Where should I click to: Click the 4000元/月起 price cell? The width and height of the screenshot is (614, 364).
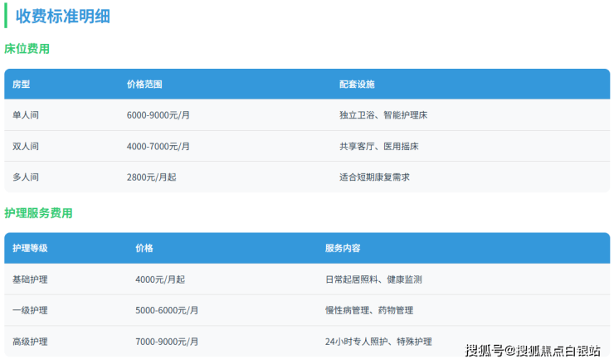(x=159, y=279)
